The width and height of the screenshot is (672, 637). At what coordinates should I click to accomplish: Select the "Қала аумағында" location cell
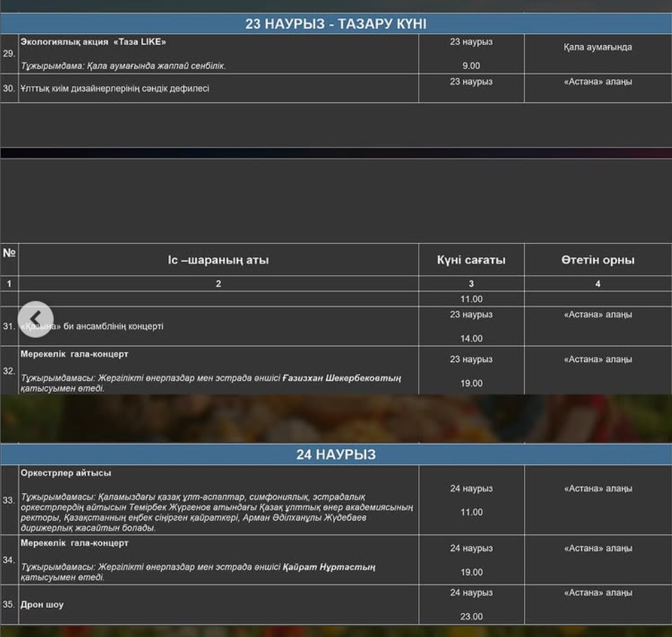click(597, 48)
